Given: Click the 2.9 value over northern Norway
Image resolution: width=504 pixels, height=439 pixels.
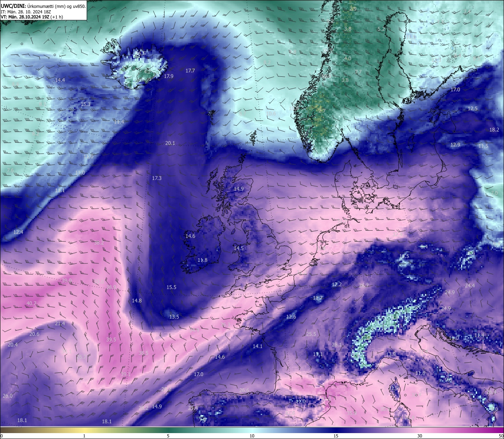Looking at the screenshot, I should pyautogui.click(x=353, y=9).
